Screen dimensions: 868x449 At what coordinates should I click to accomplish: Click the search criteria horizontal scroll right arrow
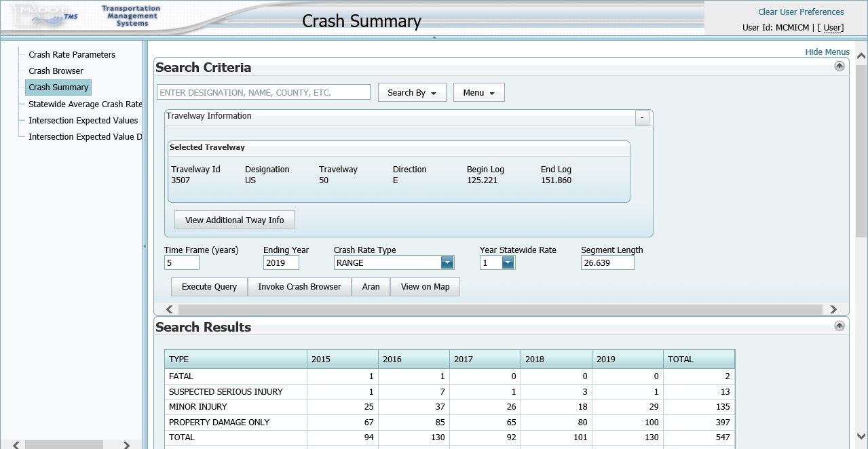[x=833, y=309]
